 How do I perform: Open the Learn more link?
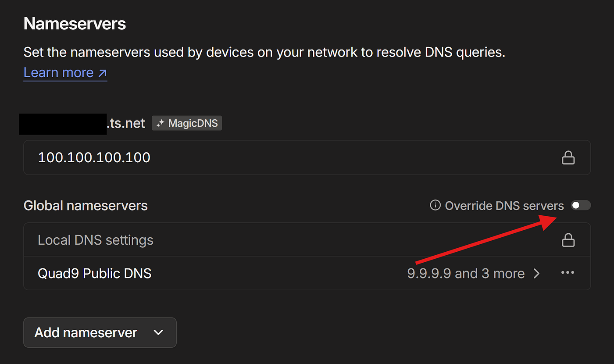[x=65, y=72]
